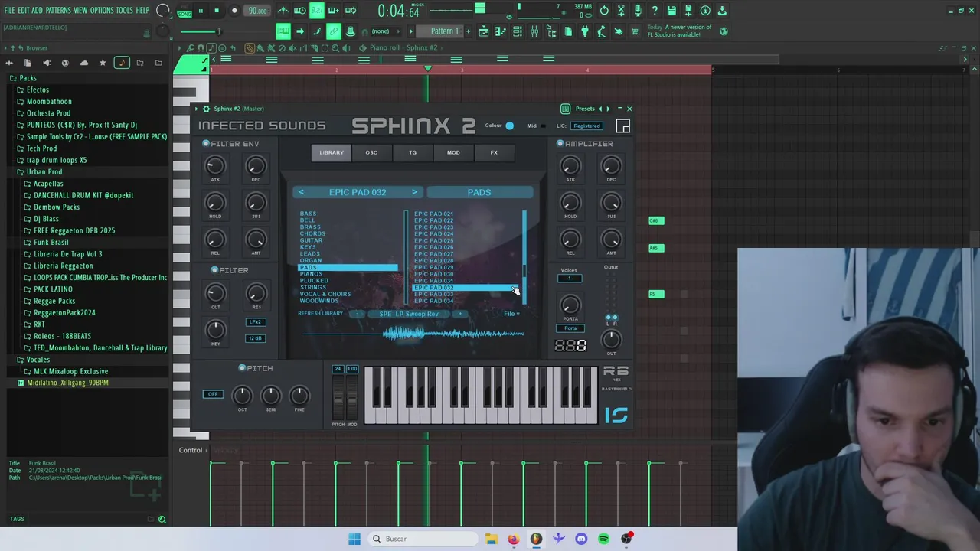Stop playback in the transport bar
The width and height of the screenshot is (980, 551).
pos(216,11)
